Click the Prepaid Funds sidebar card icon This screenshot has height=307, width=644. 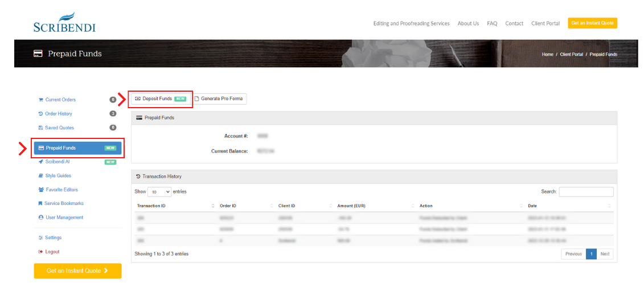pyautogui.click(x=41, y=148)
